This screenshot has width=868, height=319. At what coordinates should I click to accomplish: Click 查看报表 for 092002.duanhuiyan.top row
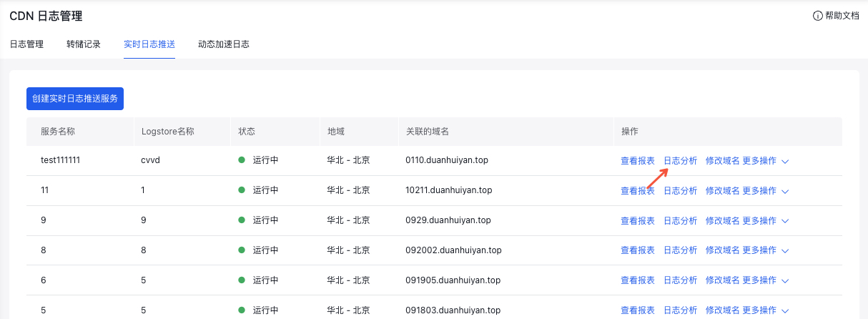tap(637, 250)
